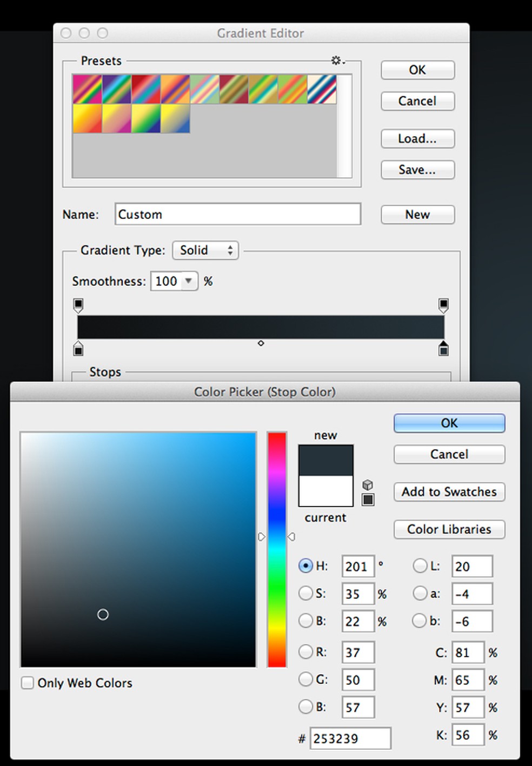Click in the color saturation-brightness field

tap(138, 550)
